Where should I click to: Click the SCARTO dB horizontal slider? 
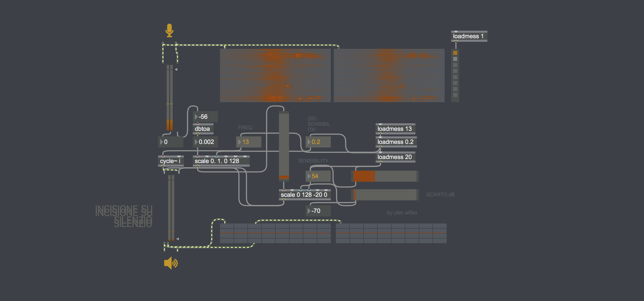[384, 195]
